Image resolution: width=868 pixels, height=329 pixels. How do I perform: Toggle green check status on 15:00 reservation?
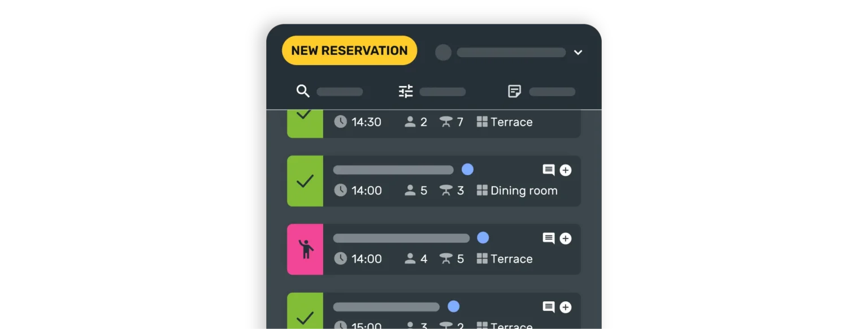305,311
